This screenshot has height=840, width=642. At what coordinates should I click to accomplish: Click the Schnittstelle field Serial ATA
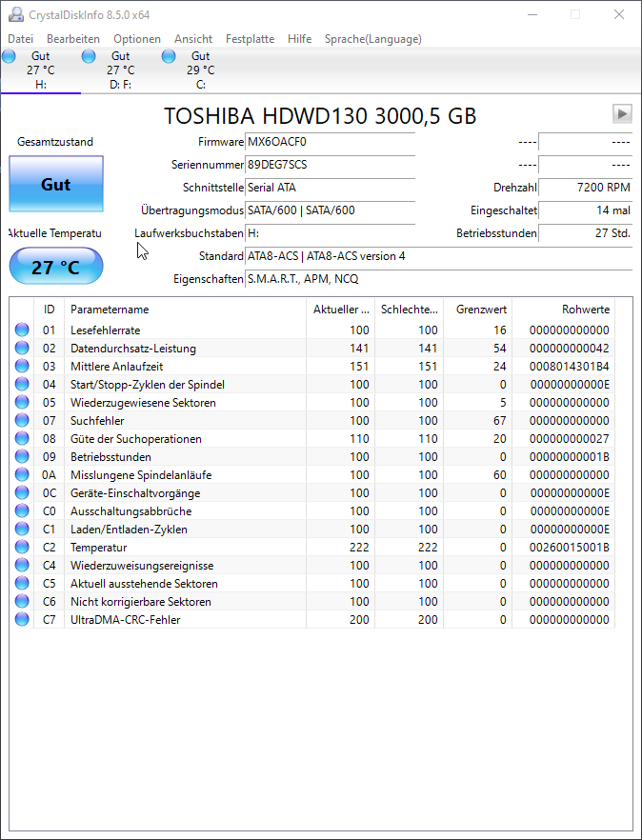coord(331,188)
